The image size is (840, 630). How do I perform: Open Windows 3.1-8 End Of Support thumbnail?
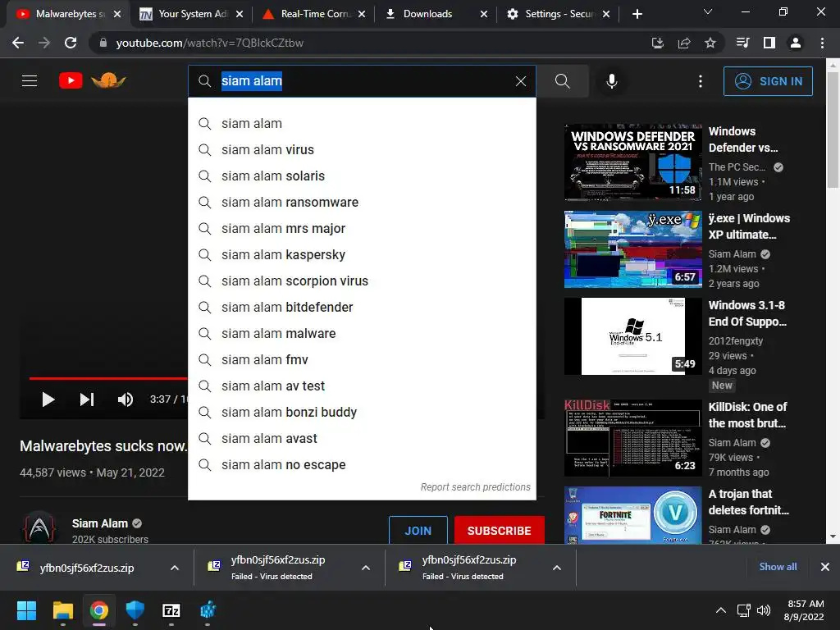632,336
